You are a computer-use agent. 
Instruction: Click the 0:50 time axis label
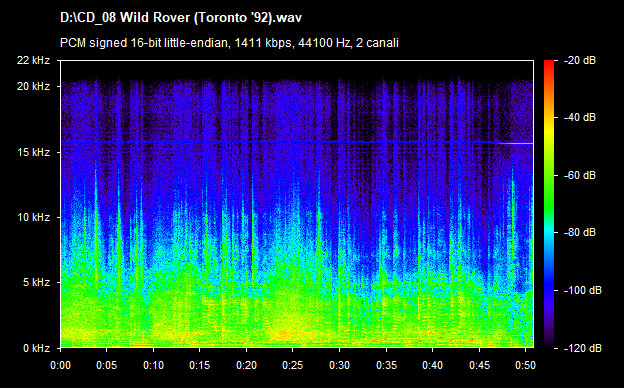point(525,365)
